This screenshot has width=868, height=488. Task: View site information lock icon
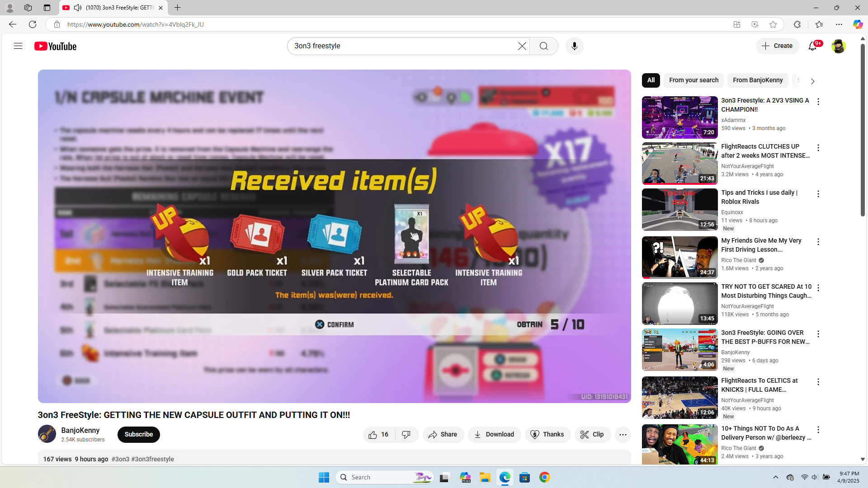pyautogui.click(x=57, y=24)
